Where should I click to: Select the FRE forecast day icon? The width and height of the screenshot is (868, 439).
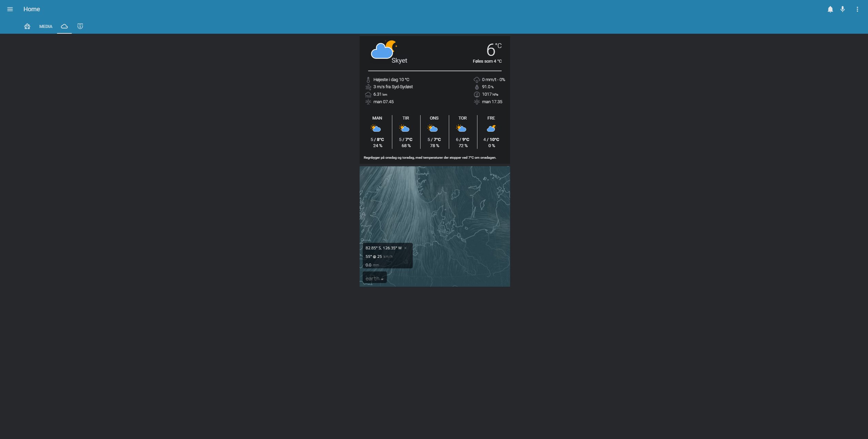click(x=491, y=129)
